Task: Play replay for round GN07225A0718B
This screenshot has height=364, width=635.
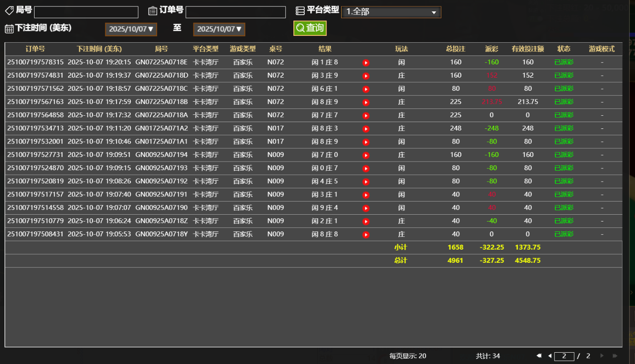Action: [x=366, y=102]
